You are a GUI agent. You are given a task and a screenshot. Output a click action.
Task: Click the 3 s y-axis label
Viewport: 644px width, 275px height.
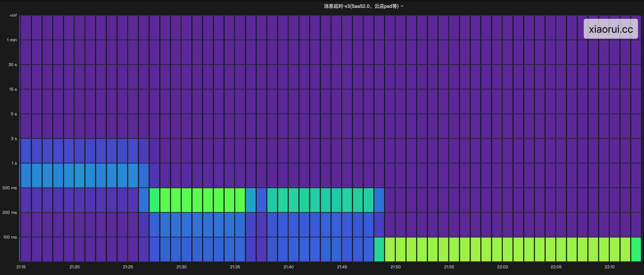[14, 139]
